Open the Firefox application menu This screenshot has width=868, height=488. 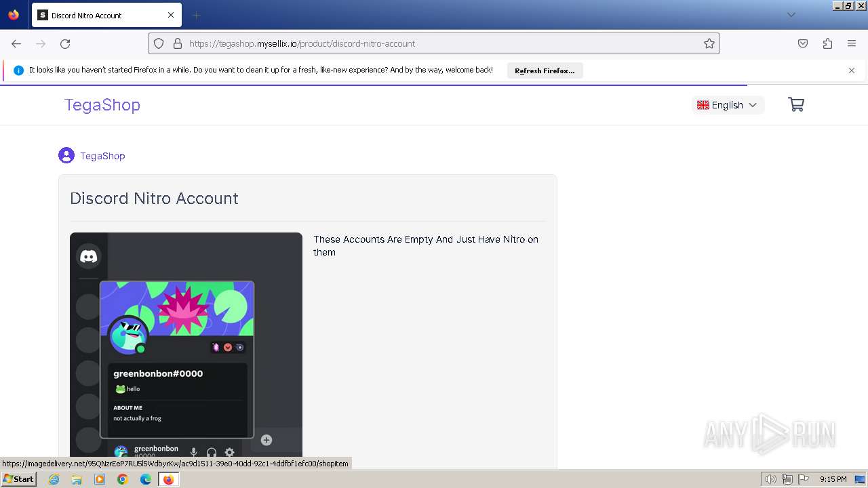852,43
